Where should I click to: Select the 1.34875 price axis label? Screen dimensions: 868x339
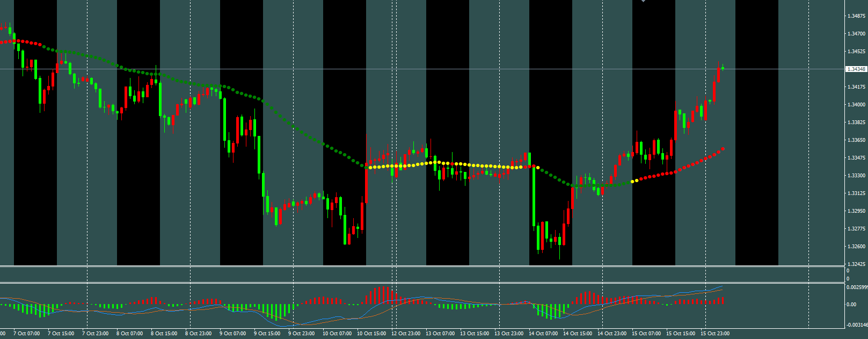click(x=856, y=16)
